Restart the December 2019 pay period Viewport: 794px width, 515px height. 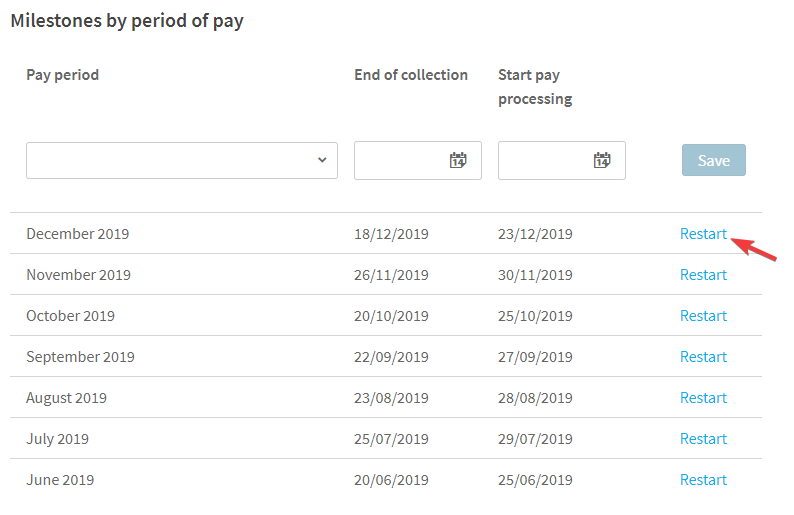tap(703, 233)
